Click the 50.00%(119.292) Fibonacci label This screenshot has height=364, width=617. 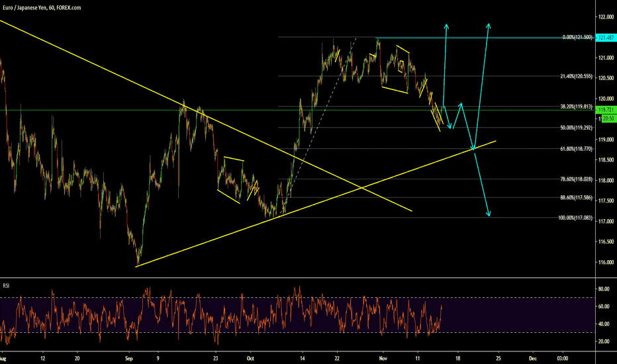pyautogui.click(x=576, y=128)
